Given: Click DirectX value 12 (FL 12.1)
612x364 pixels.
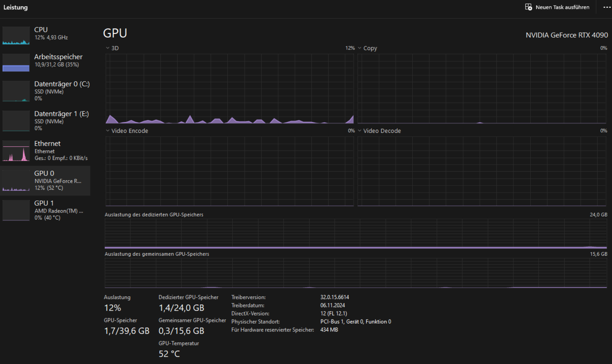Looking at the screenshot, I should pos(334,313).
